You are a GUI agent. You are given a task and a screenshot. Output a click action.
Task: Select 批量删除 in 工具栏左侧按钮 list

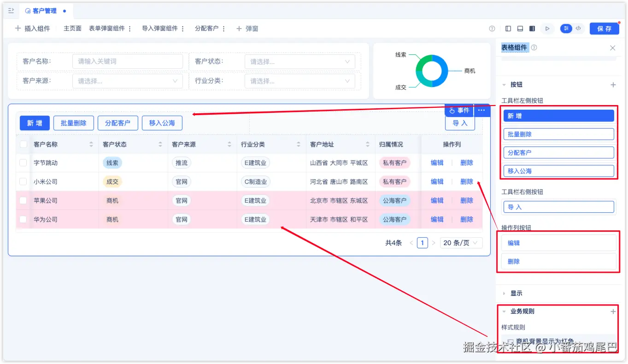coord(559,134)
